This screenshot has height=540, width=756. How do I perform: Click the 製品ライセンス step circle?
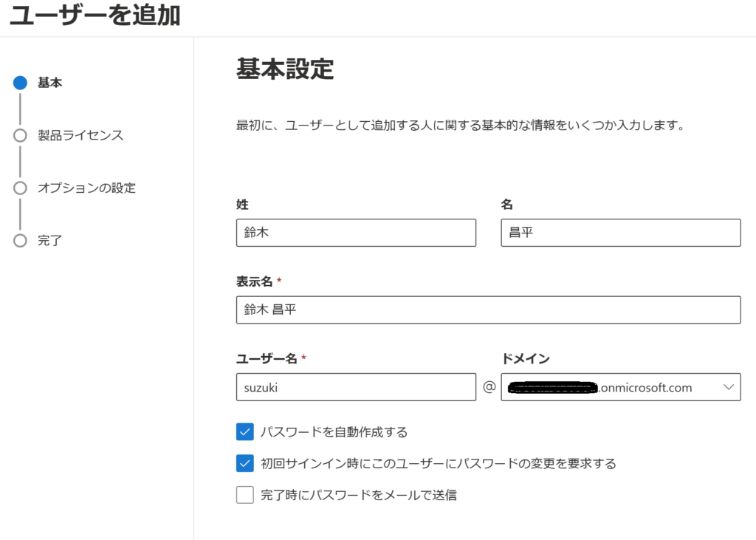click(20, 135)
